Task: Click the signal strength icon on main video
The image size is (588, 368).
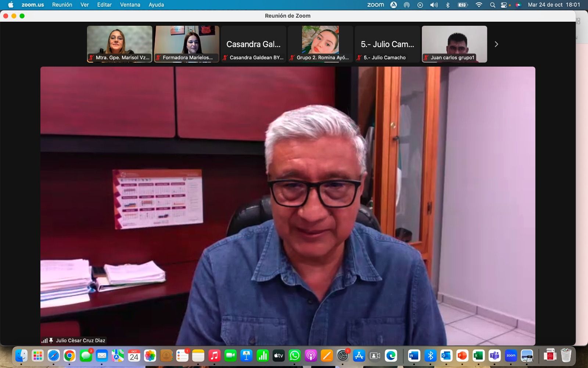Action: (44, 341)
